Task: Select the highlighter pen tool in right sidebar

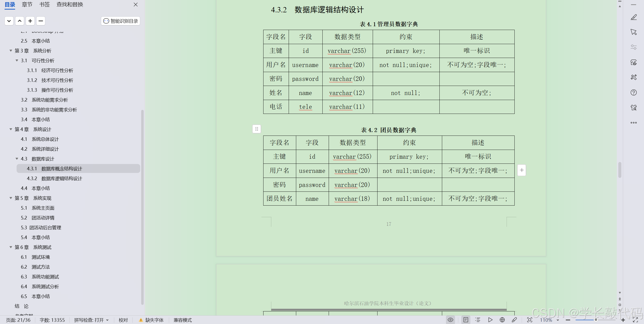Action: point(634,17)
